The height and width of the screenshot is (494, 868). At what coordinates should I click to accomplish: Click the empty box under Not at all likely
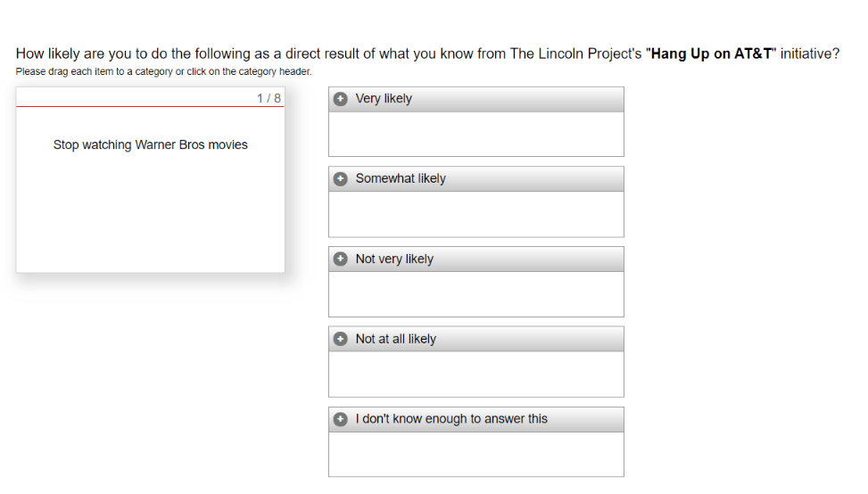point(475,374)
